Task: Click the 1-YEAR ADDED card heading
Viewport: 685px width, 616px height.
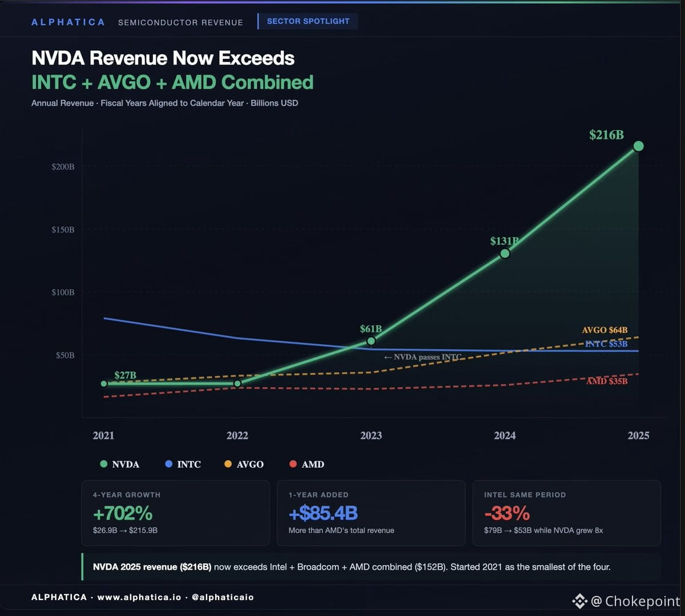Action: point(319,495)
